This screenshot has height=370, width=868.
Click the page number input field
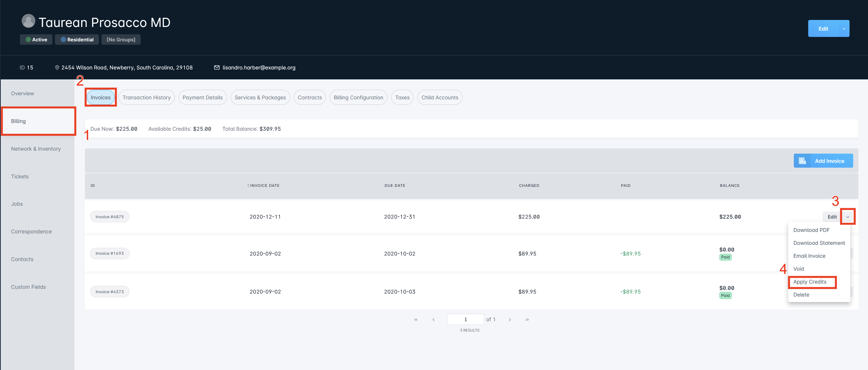pos(465,319)
